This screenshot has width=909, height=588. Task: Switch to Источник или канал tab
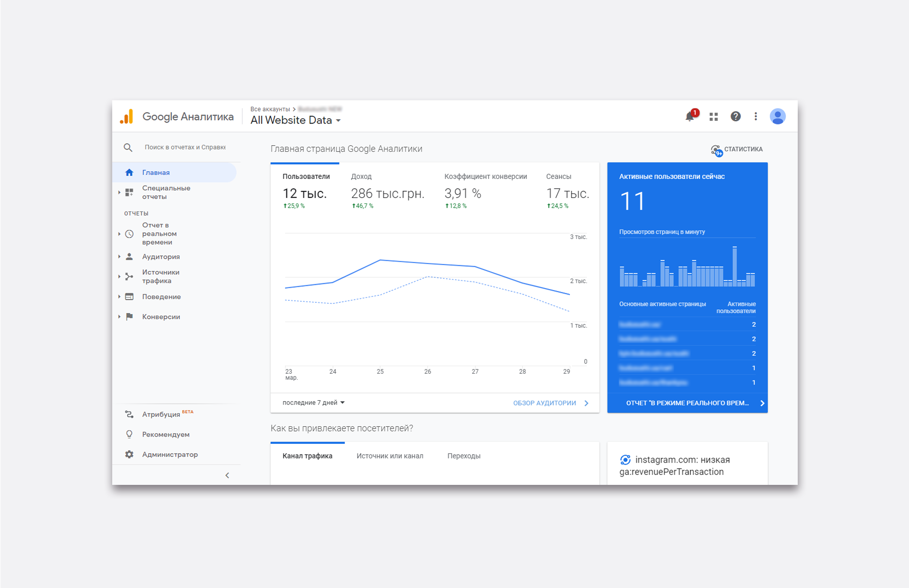pyautogui.click(x=390, y=456)
